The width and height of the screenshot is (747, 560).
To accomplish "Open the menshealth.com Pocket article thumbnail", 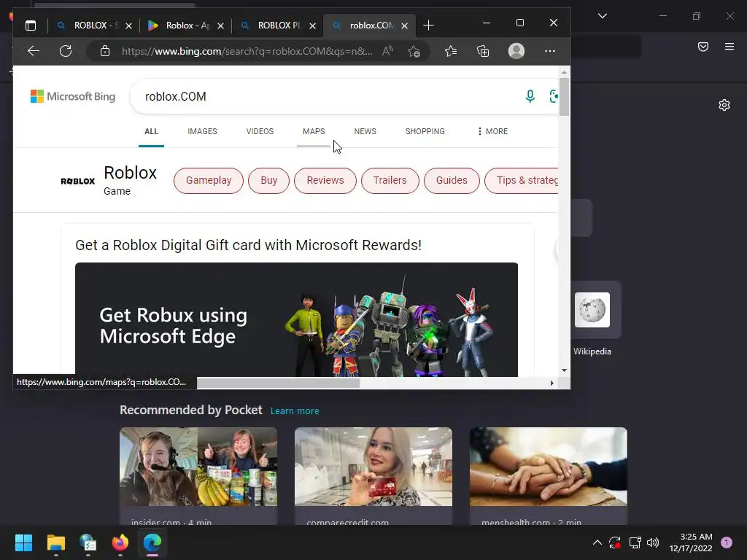I will click(x=549, y=467).
